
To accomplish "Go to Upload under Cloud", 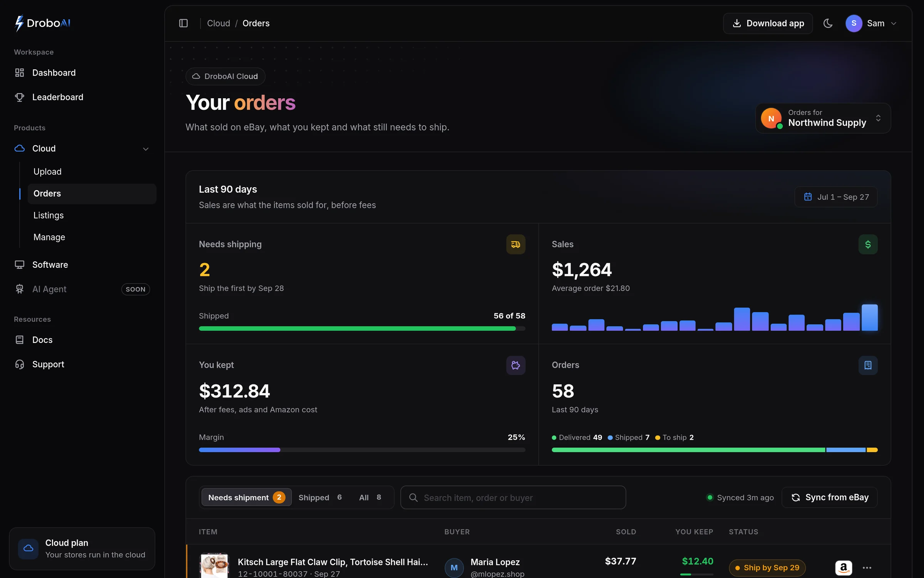I will [x=92, y=171].
